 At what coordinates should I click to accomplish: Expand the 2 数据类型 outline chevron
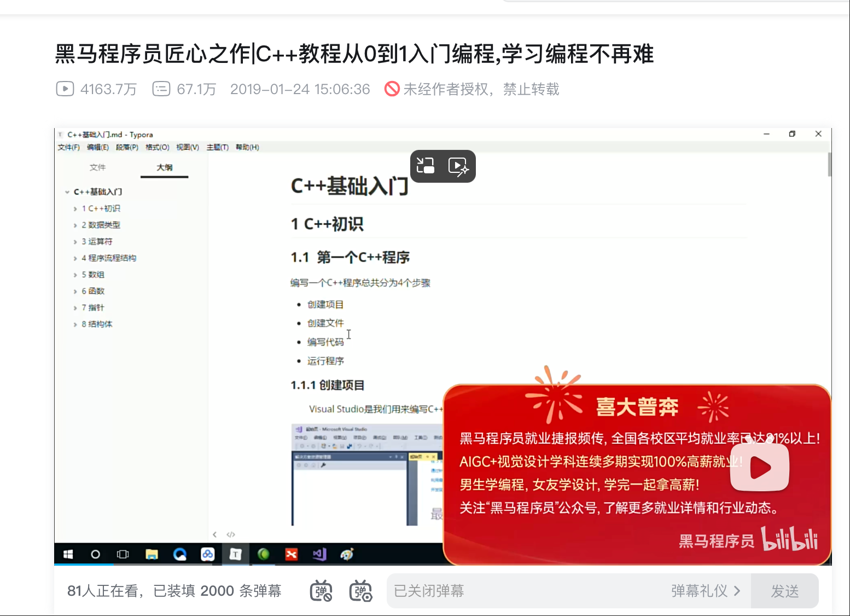pos(75,225)
